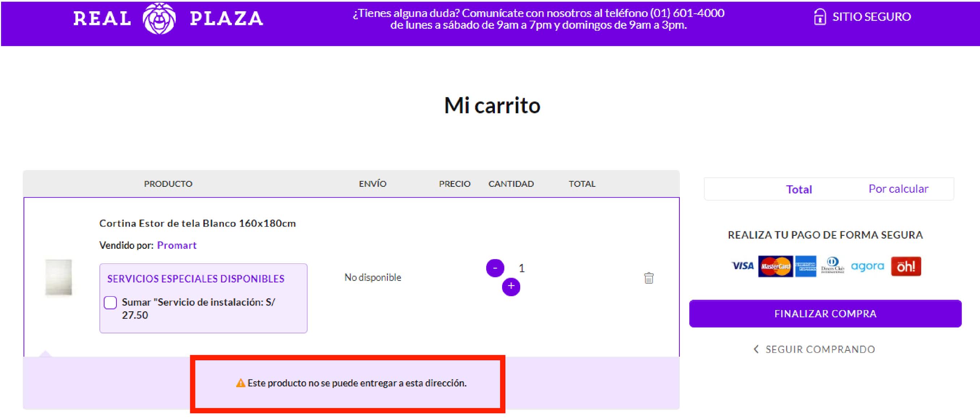Click the American Express logo
The height and width of the screenshot is (420, 980).
point(805,266)
